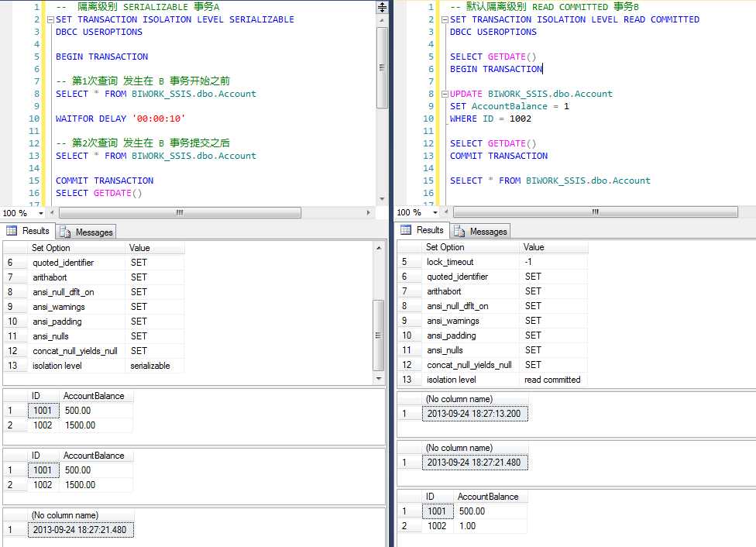Click the down arrow of left editor vertical scrollbar
The width and height of the screenshot is (756, 547).
[x=382, y=199]
